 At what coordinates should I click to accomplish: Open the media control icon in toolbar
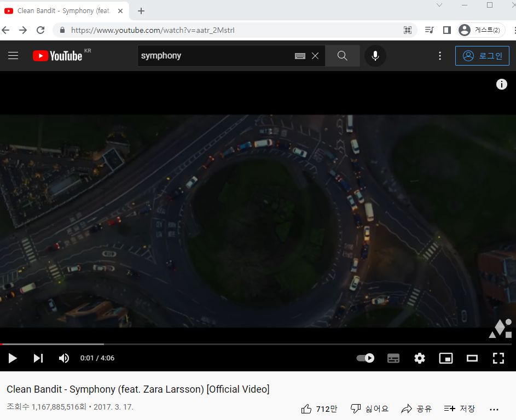tap(429, 30)
